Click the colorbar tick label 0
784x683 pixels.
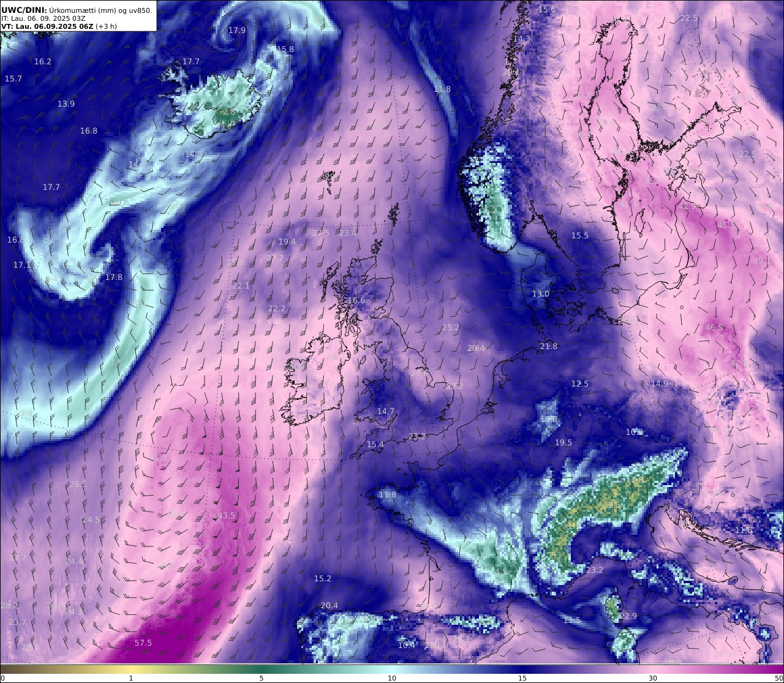point(2,678)
